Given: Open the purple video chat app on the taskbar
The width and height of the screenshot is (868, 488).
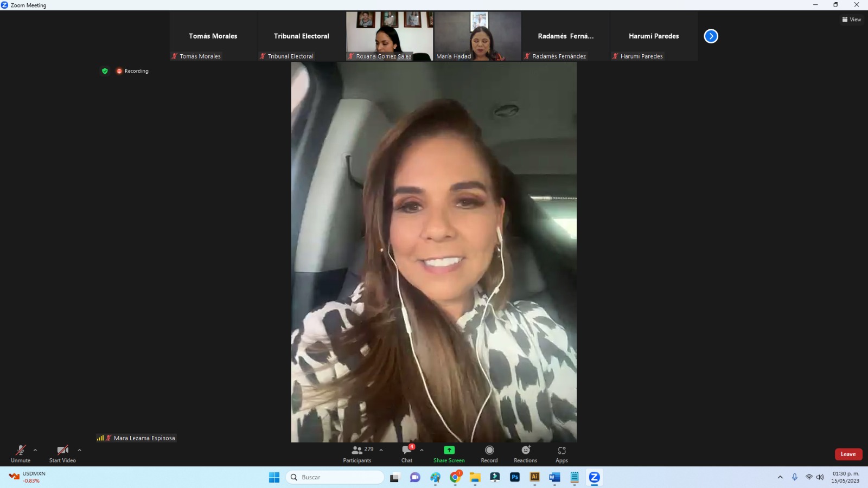Looking at the screenshot, I should tap(415, 477).
